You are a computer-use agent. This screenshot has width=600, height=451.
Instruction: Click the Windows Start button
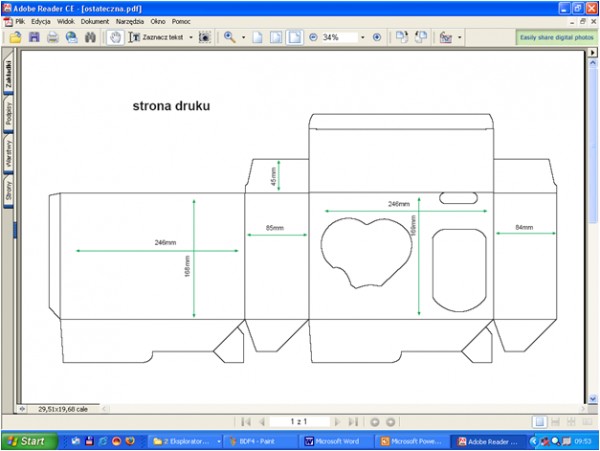point(27,440)
